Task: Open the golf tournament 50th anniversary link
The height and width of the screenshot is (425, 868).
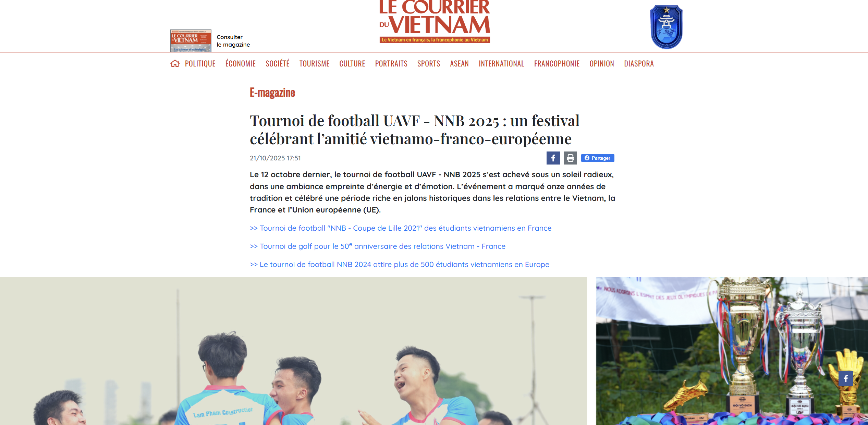Action: 378,246
